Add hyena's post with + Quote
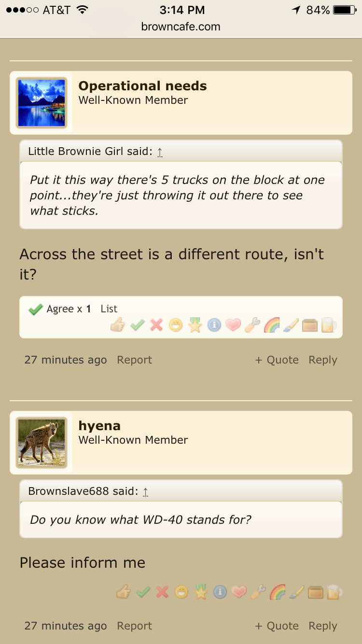Image resolution: width=362 pixels, height=644 pixels. (x=277, y=626)
